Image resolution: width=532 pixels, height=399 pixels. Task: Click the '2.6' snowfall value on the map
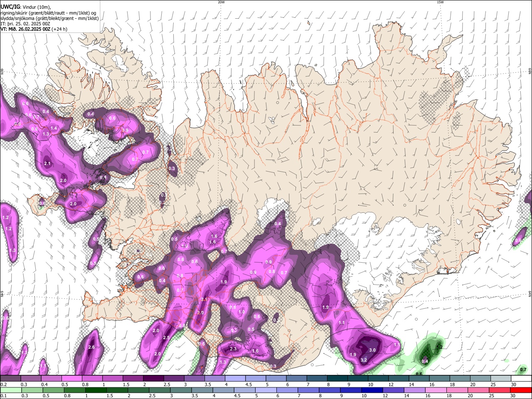click(91, 347)
